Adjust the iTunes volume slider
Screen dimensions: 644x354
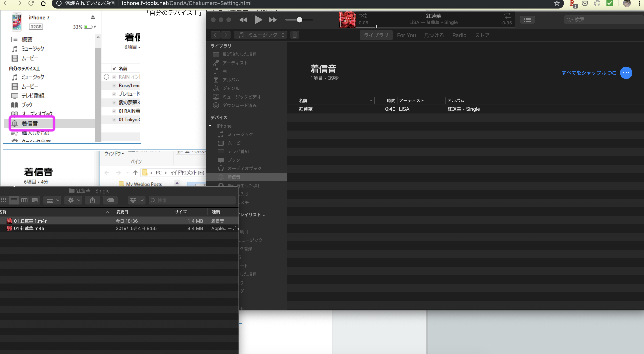pyautogui.click(x=299, y=20)
